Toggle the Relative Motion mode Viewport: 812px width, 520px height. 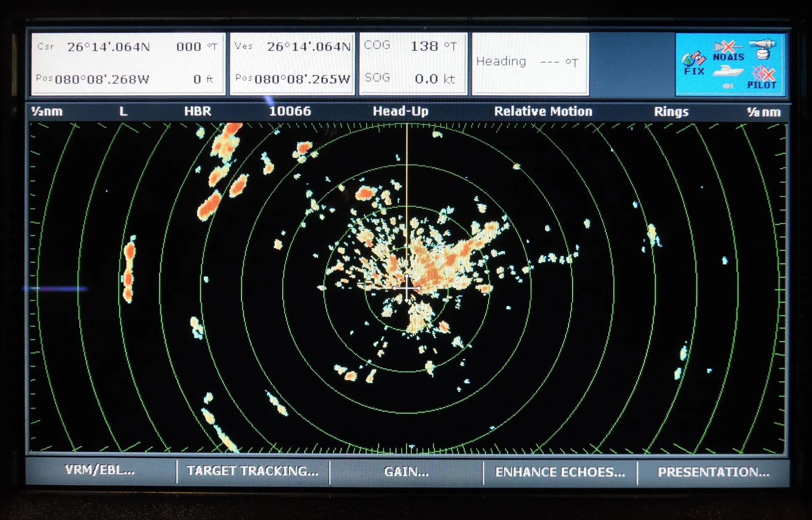[543, 111]
